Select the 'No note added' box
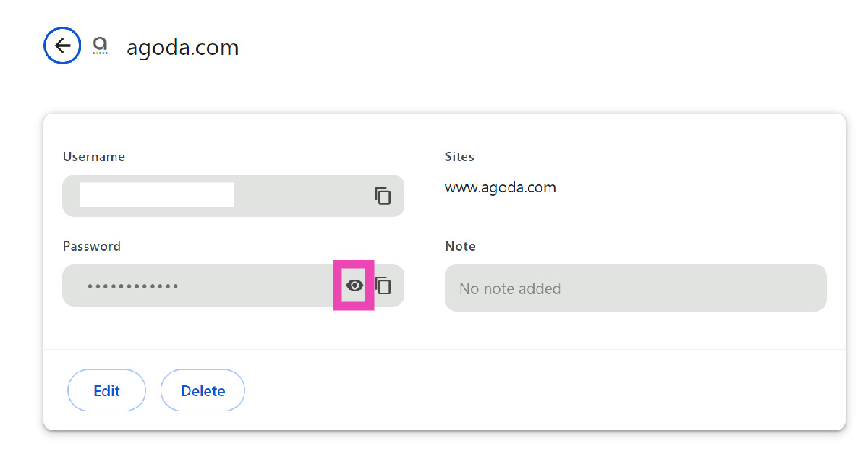Screen dimensions: 868x454 click(x=635, y=288)
